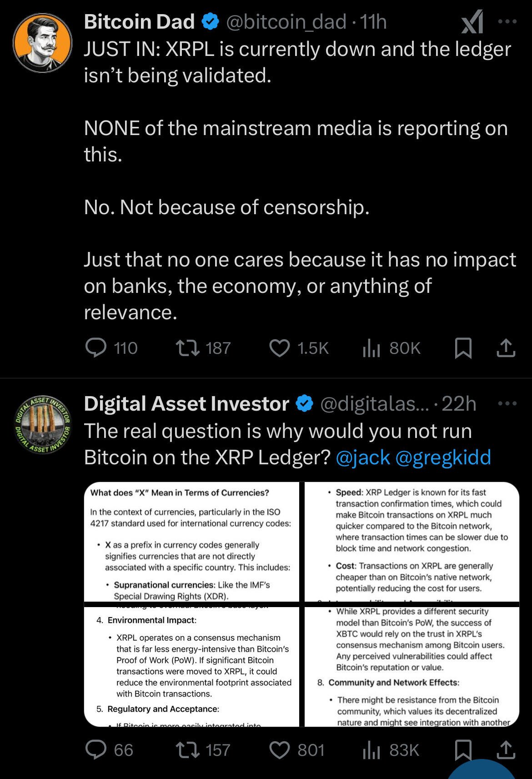This screenshot has width=532, height=779.
Task: Share Bitcoin Dad's tweet
Action: (506, 348)
